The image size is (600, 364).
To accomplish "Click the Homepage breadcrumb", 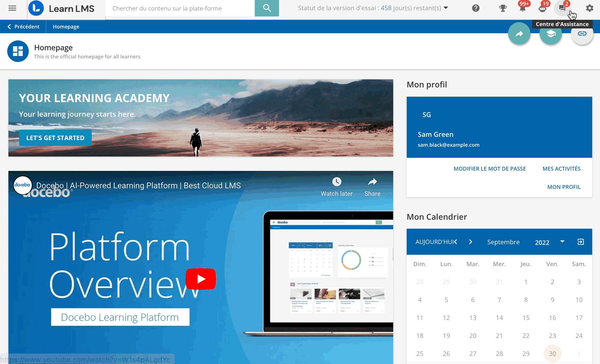I will 66,27.
